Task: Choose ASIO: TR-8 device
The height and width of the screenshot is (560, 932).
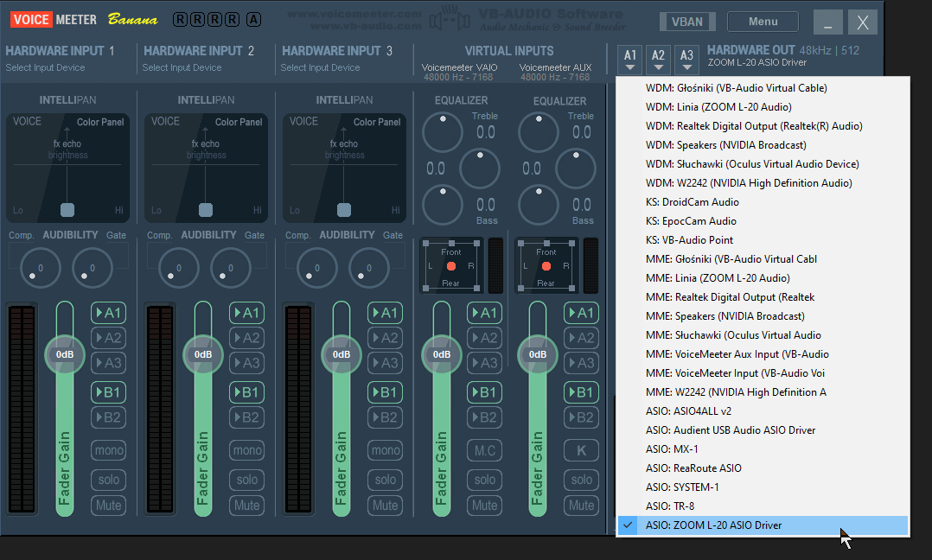Action: coord(763,506)
